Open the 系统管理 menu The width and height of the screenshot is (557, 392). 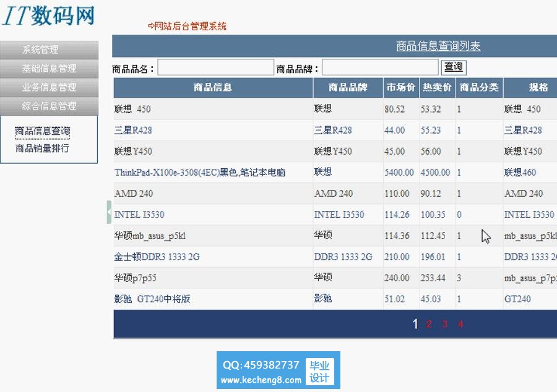click(49, 49)
